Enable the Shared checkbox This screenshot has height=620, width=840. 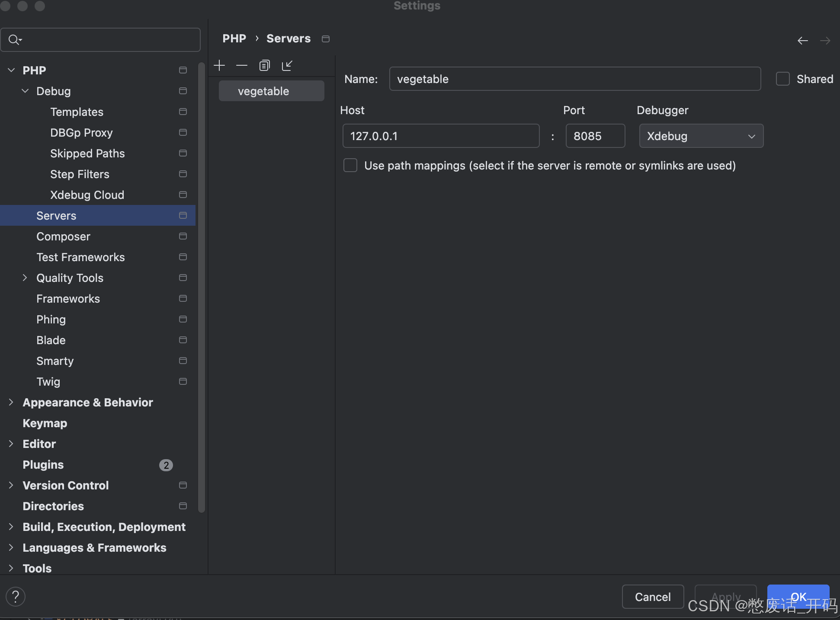click(x=783, y=79)
